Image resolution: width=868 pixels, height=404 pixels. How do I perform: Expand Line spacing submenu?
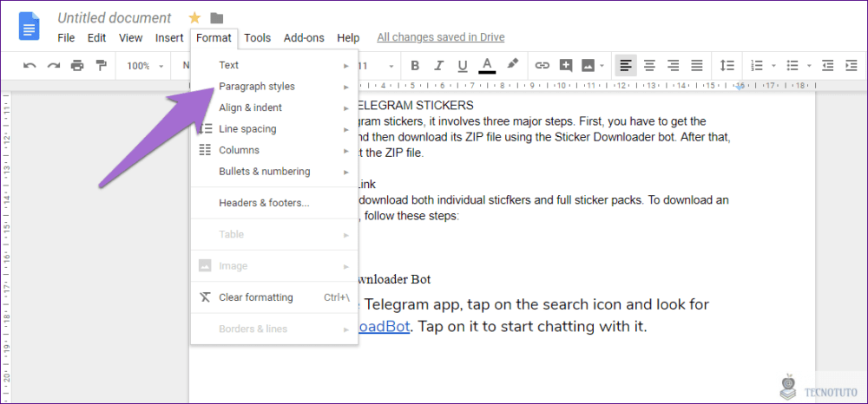pos(274,129)
